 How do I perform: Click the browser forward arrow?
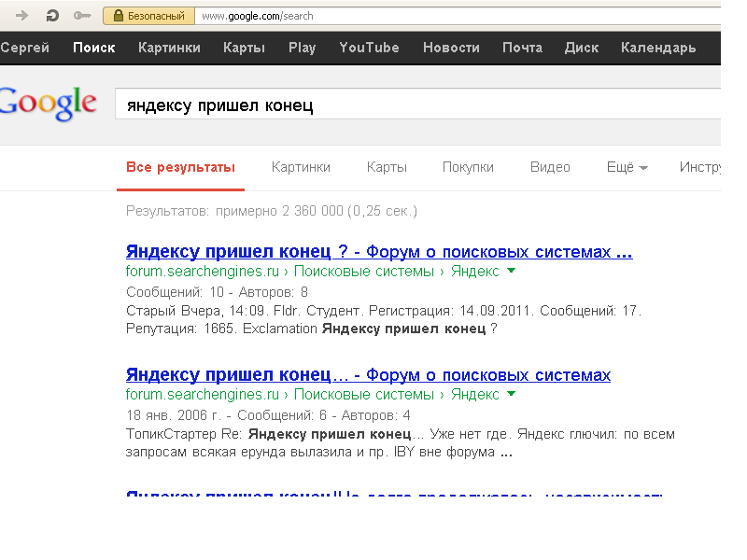click(x=21, y=16)
